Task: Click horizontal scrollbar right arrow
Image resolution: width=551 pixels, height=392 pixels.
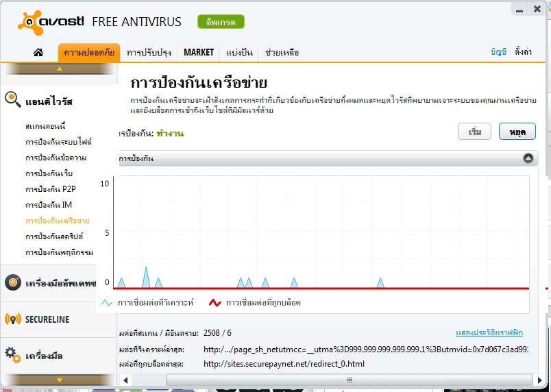Action: point(540,380)
